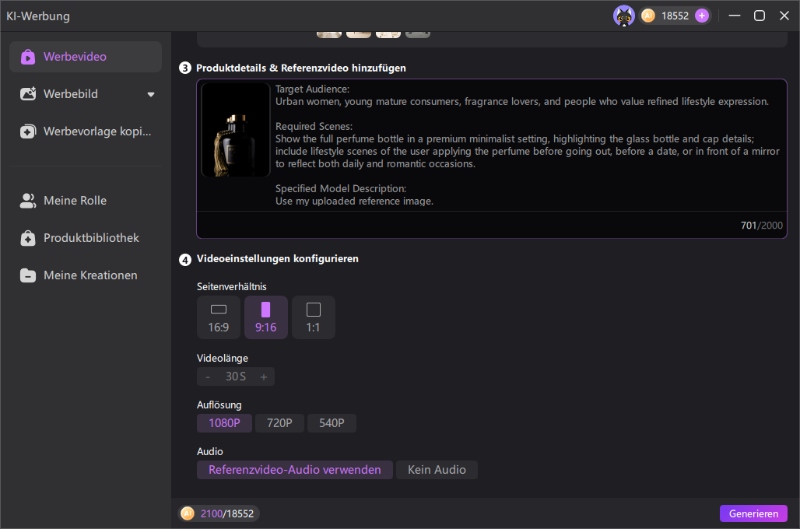Select the 16:9 aspect ratio
800x529 pixels.
coord(218,317)
